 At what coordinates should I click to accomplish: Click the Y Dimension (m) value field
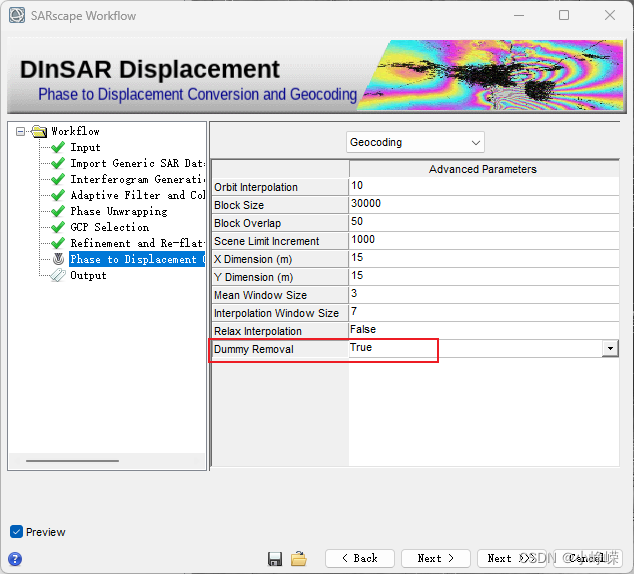point(484,276)
